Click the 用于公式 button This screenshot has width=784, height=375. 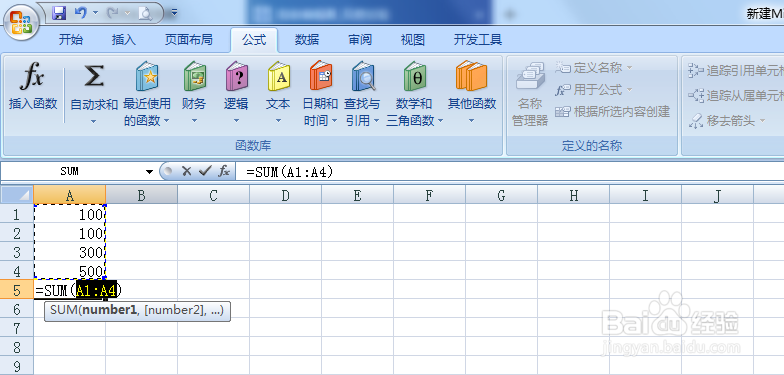coord(594,90)
